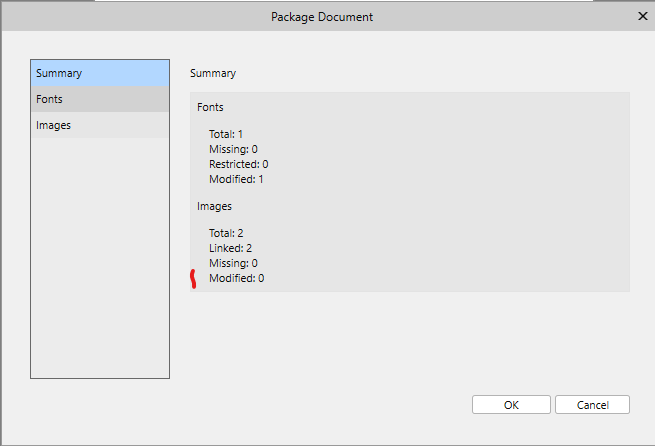Click the fonts 'Missing: 0' entry
655x446 pixels.
pyautogui.click(x=234, y=149)
